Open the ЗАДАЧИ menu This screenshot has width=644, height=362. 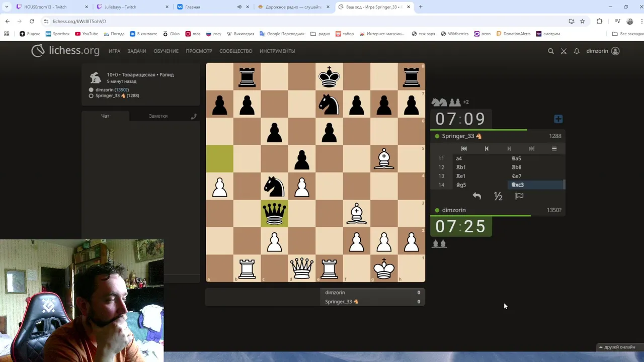coord(136,51)
